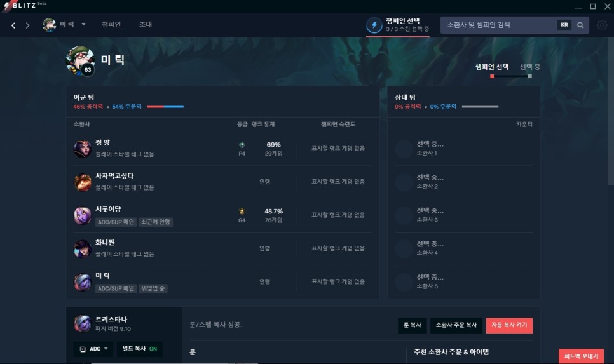Open 서폿이당 champion portrait

(83, 215)
